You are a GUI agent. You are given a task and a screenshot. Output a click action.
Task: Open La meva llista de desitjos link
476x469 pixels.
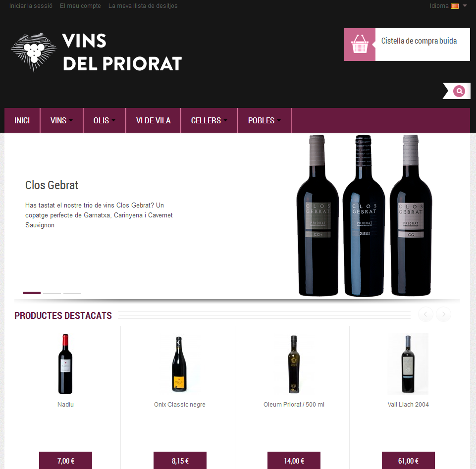143,6
